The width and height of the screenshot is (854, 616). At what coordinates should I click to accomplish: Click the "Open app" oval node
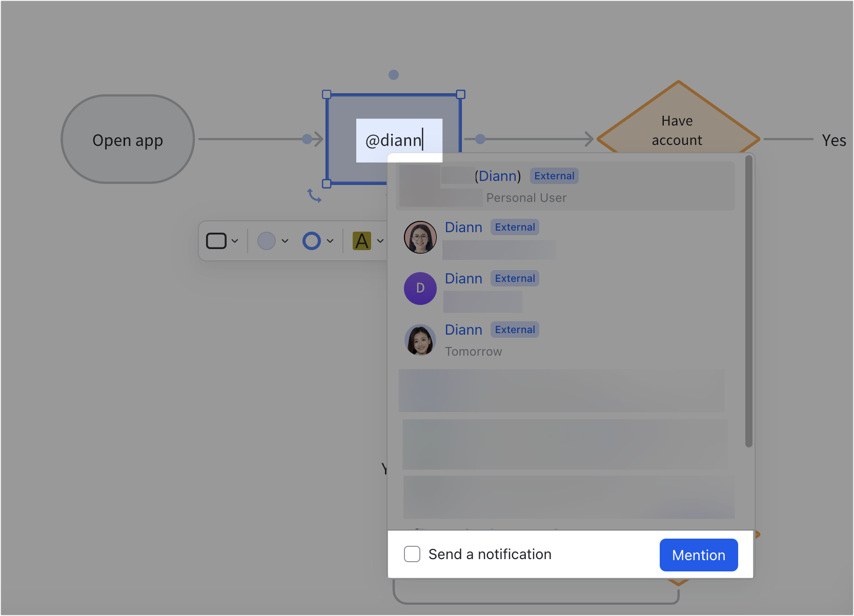point(128,139)
